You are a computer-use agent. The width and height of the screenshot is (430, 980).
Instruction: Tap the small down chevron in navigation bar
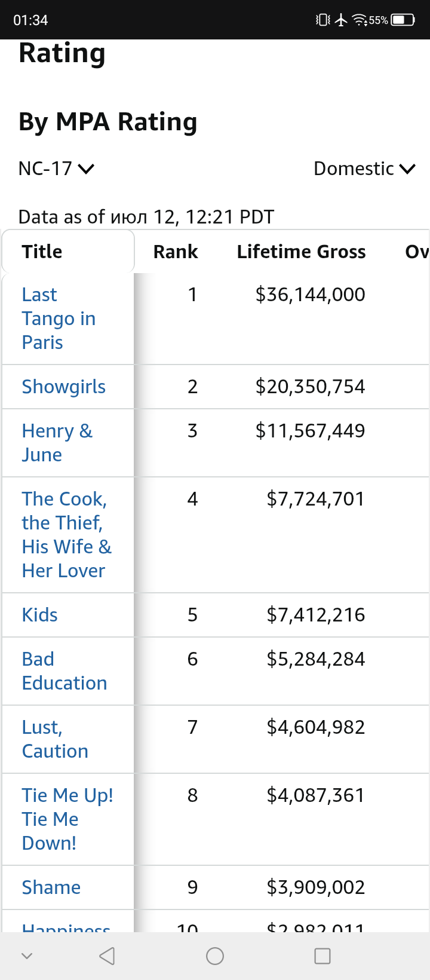pos(26,956)
